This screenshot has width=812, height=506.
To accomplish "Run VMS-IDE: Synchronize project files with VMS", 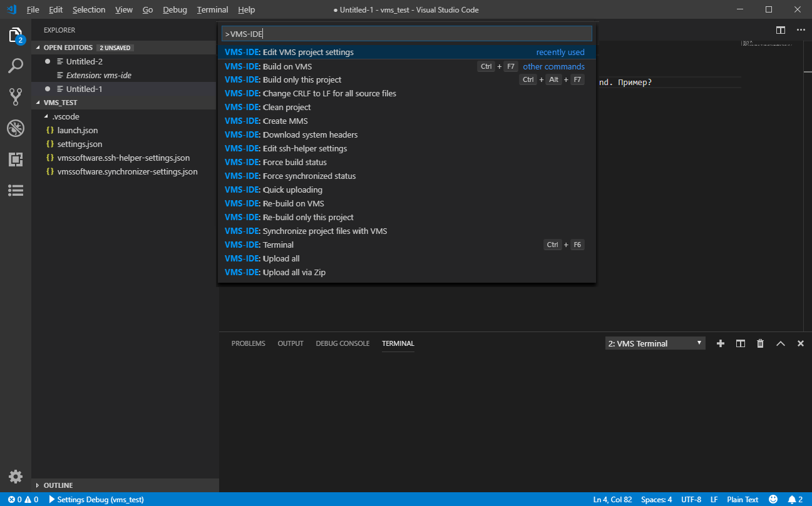I will (x=407, y=231).
